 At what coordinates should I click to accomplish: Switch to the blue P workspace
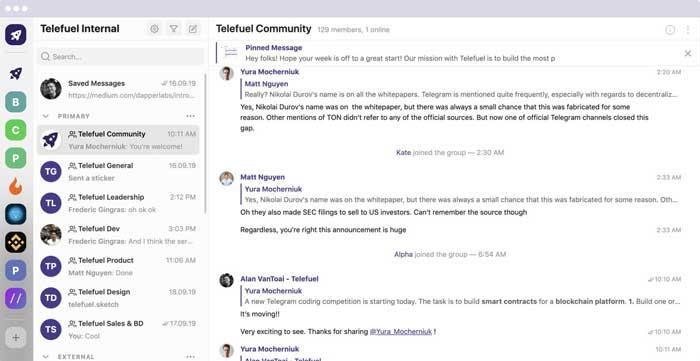point(16,270)
